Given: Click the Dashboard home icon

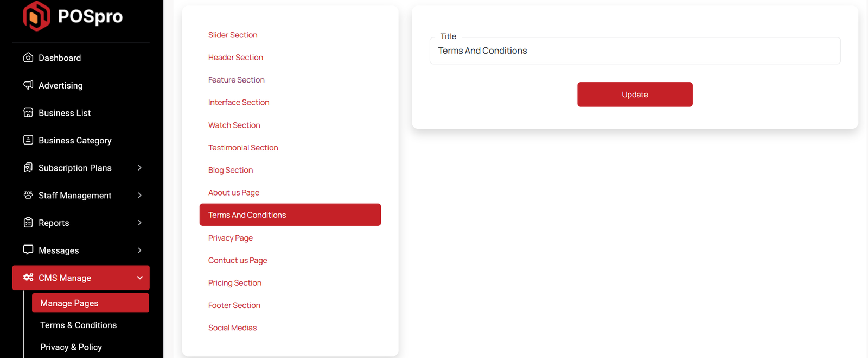Looking at the screenshot, I should 28,58.
